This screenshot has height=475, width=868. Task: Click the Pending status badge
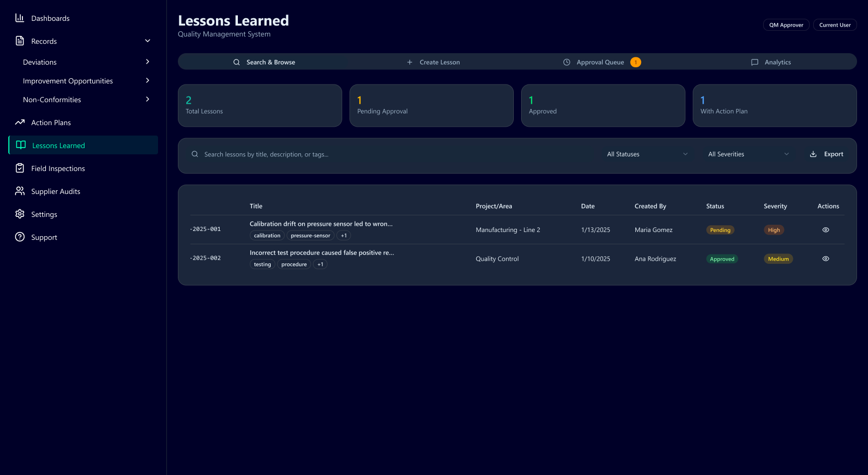click(720, 230)
